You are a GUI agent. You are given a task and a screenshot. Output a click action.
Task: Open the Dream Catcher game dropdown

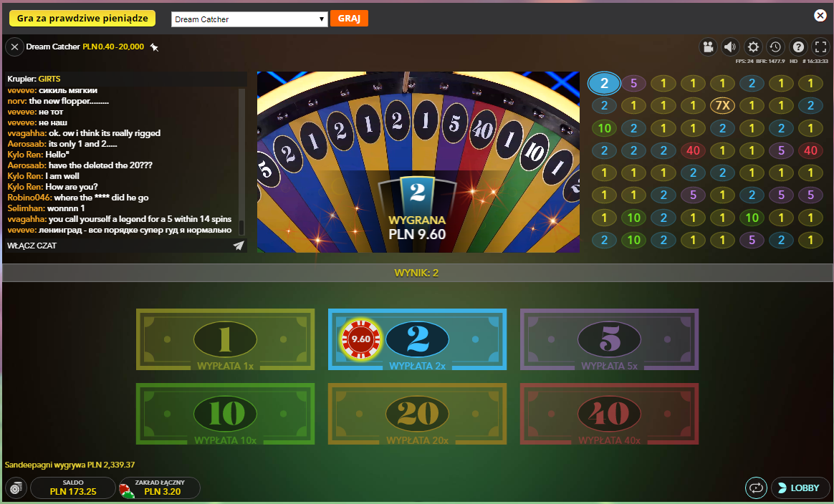249,19
